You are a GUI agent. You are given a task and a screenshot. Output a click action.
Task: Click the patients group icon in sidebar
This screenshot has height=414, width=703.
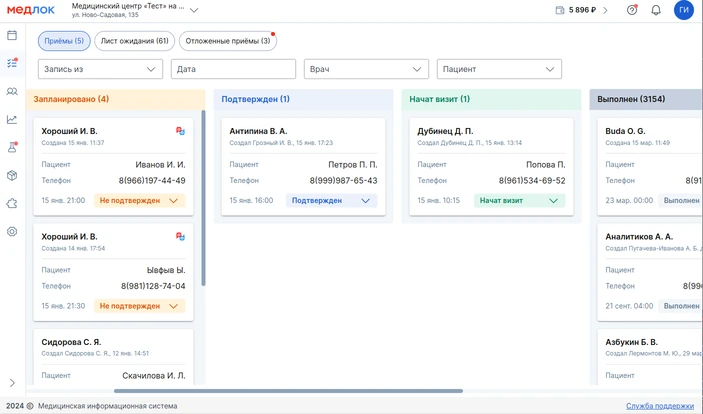click(12, 91)
